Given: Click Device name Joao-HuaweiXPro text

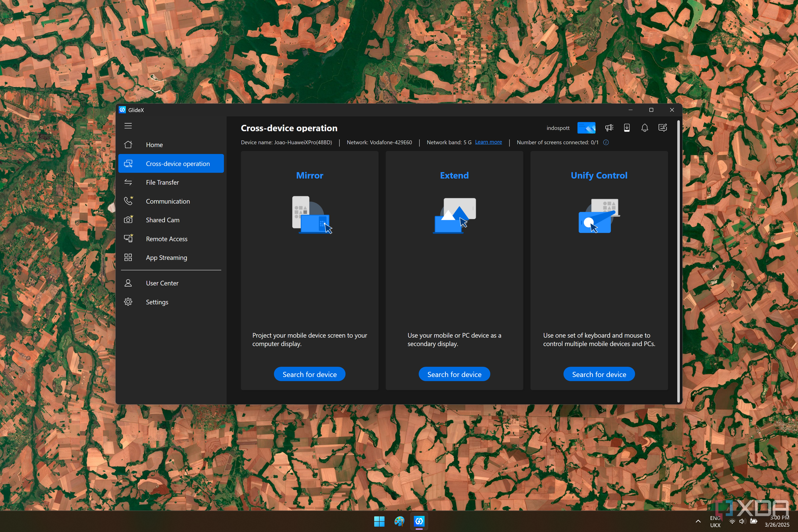Looking at the screenshot, I should click(286, 142).
